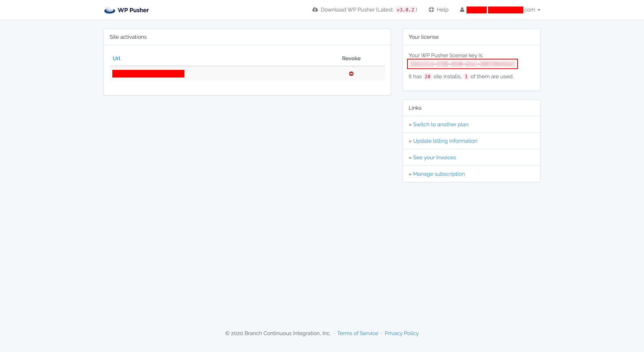The width and height of the screenshot is (644, 352).
Task: Click the WP Pusher logo icon
Action: (x=110, y=10)
